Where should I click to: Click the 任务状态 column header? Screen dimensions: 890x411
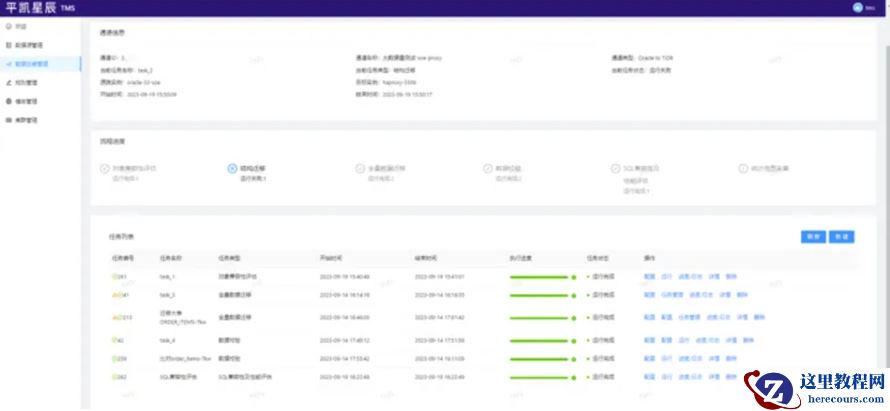(x=598, y=258)
